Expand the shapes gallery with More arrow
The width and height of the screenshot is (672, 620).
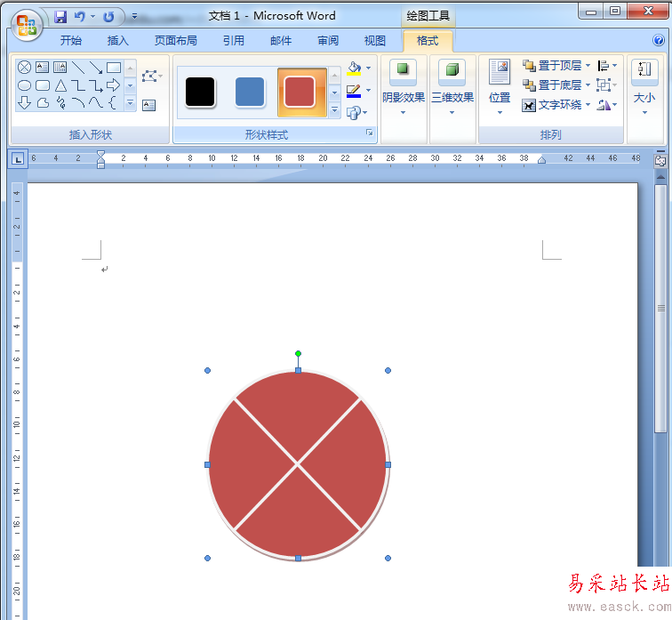[131, 103]
